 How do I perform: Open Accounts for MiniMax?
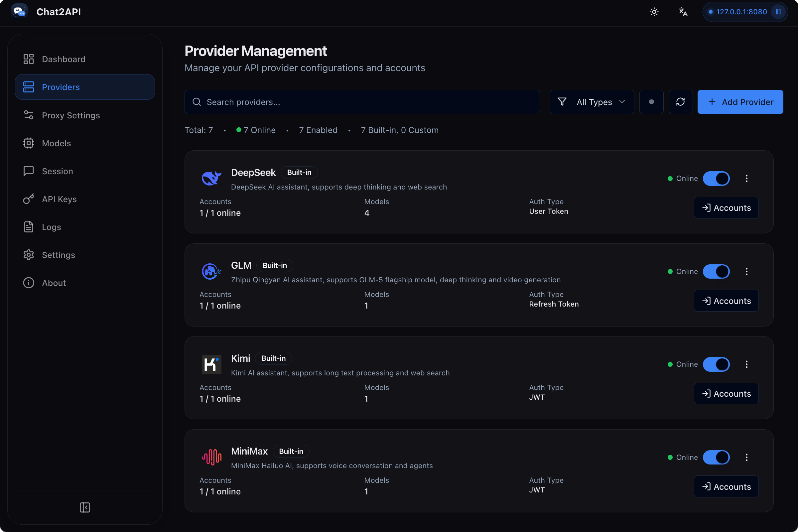(726, 486)
